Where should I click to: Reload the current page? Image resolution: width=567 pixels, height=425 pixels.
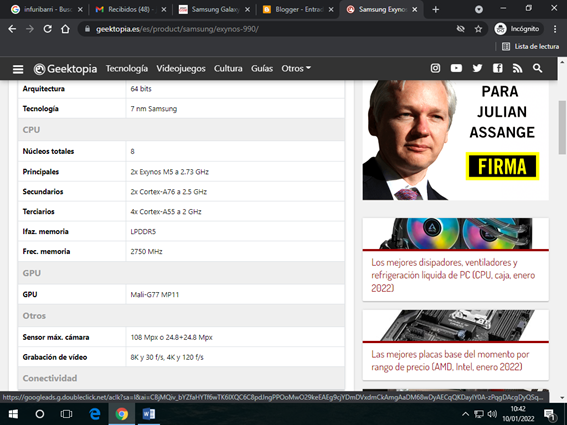(47, 29)
